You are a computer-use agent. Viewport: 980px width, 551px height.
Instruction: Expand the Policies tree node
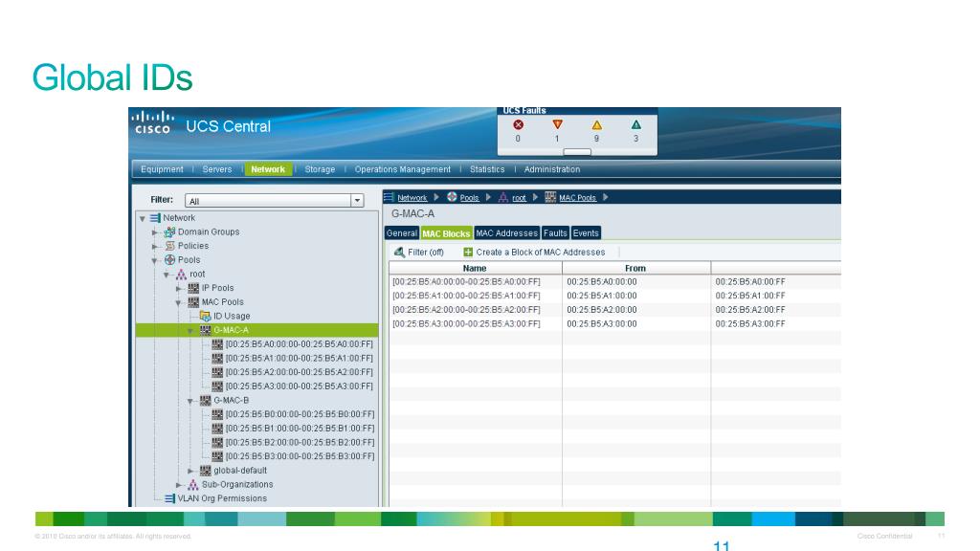(x=155, y=246)
